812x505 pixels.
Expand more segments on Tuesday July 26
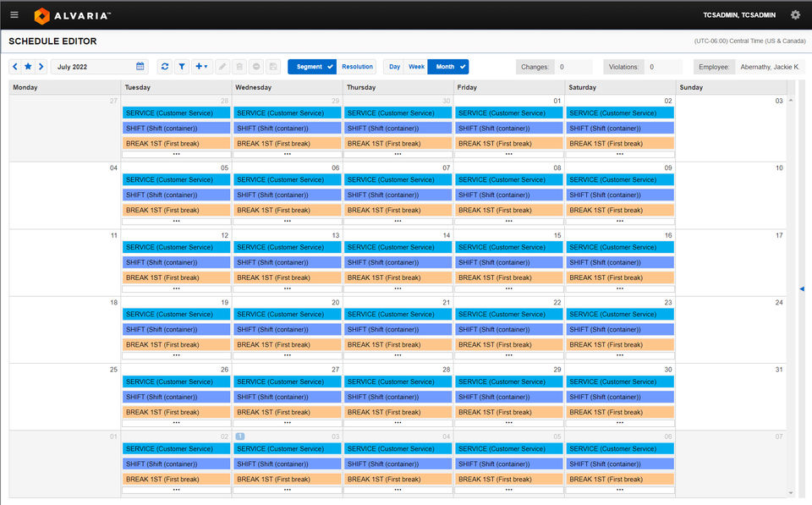(176, 423)
